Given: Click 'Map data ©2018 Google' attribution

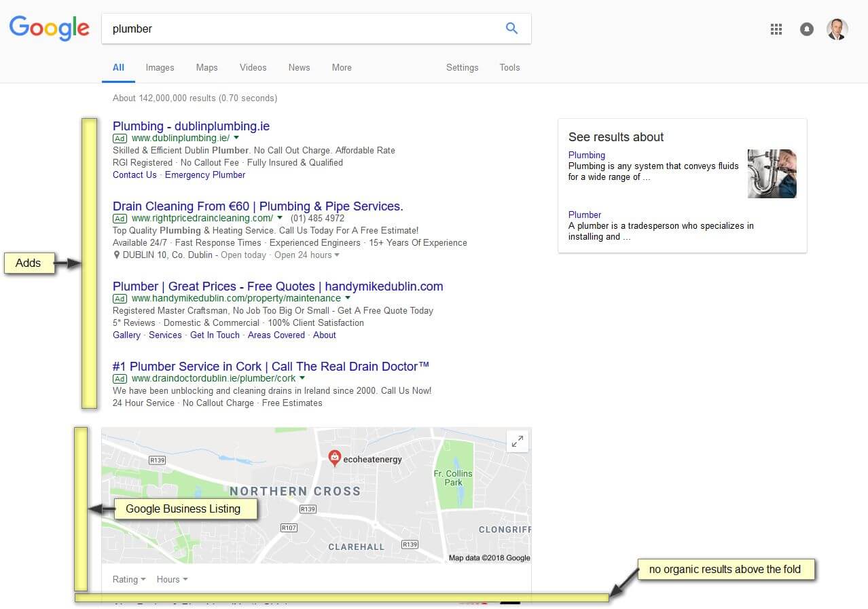Looking at the screenshot, I should [x=489, y=558].
